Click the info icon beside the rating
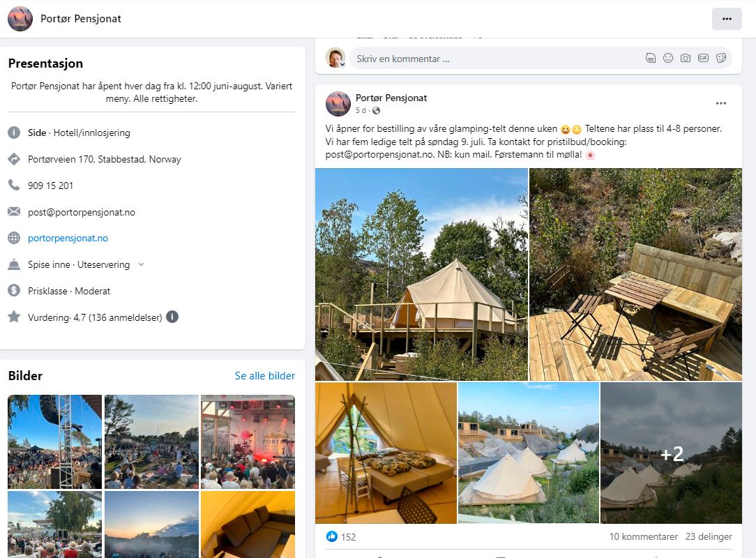756x558 pixels. [x=172, y=316]
